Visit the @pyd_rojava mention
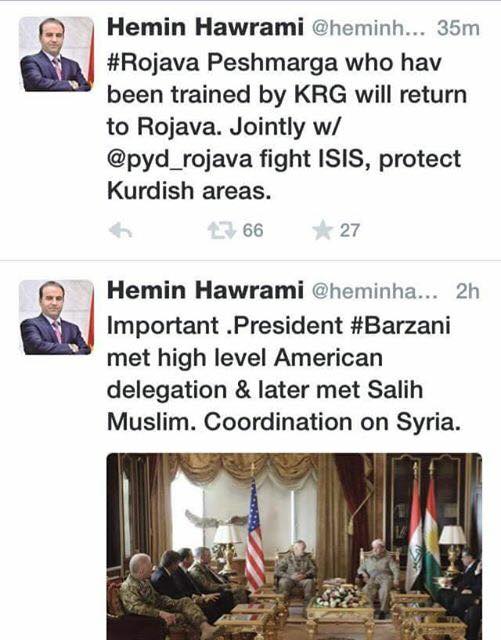This screenshot has width=501, height=640. 180,159
